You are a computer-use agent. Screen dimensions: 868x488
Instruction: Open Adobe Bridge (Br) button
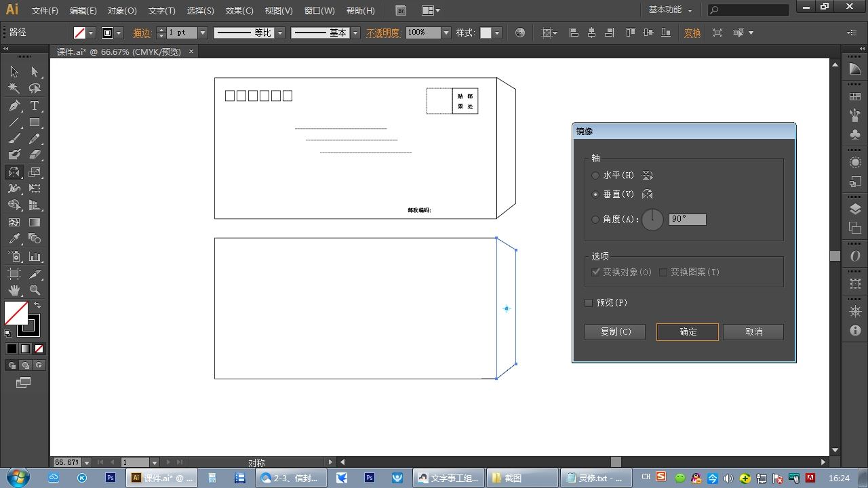(401, 11)
